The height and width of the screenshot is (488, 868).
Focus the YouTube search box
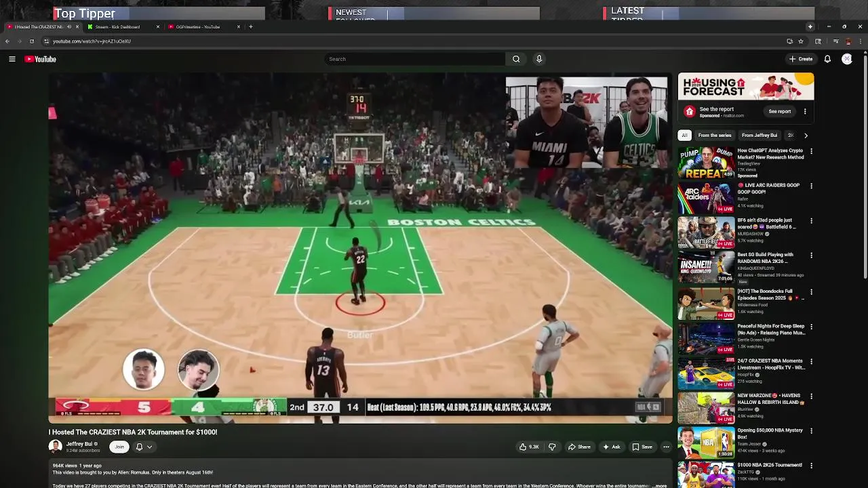415,59
